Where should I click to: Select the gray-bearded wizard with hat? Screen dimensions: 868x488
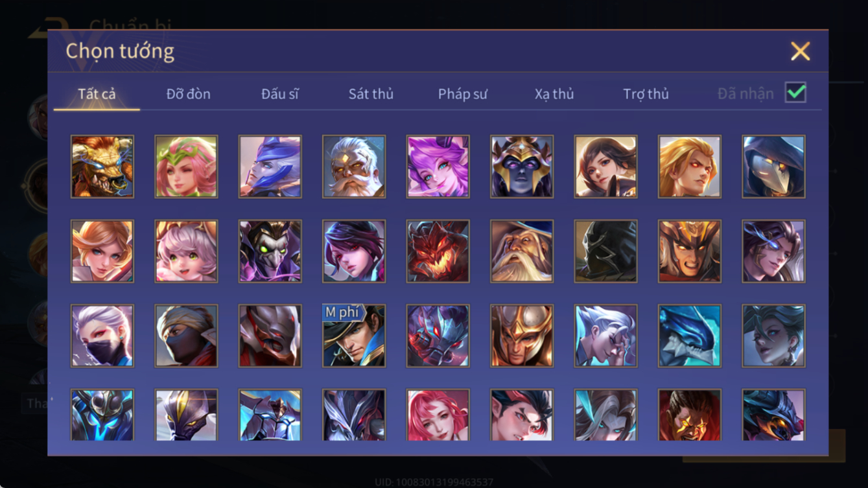coord(522,251)
